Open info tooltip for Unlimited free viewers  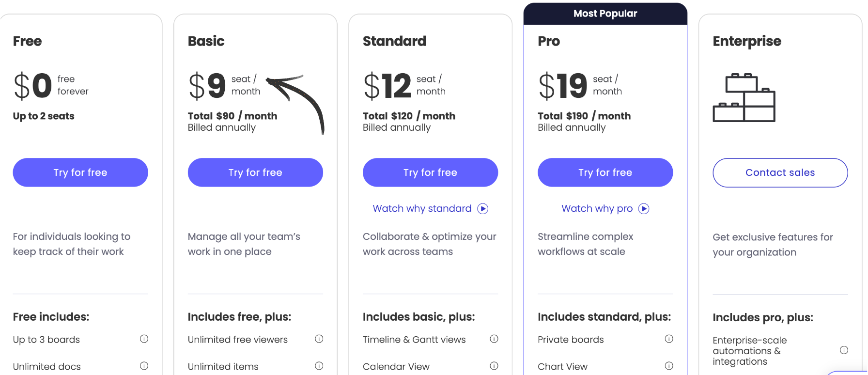click(319, 339)
